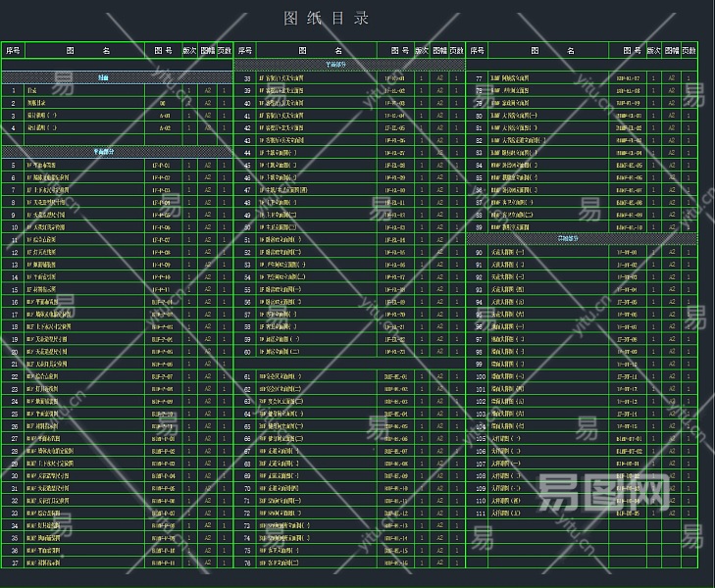The height and width of the screenshot is (588, 715).
Task: Select sequence number 25 cell
Action: pos(14,414)
